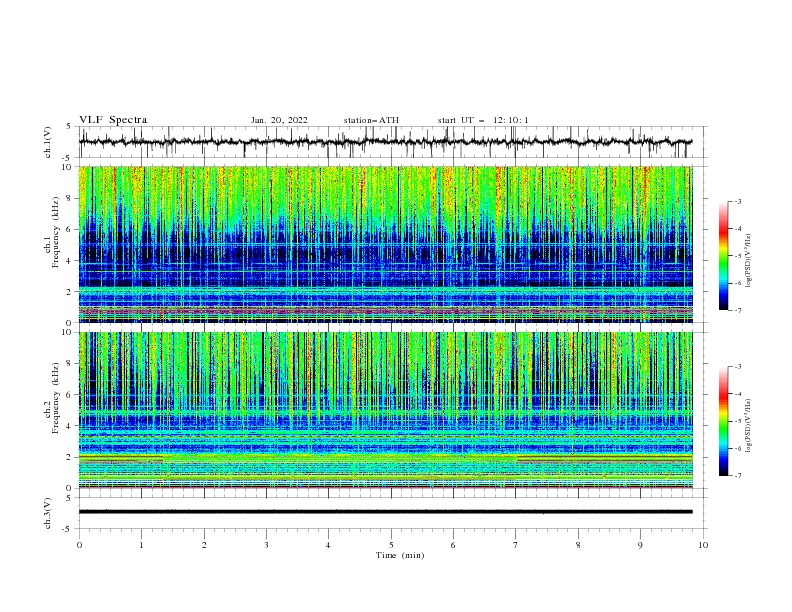Click the -3 tick on the ch.2 colorbar
The height and width of the screenshot is (612, 792).
tap(738, 367)
